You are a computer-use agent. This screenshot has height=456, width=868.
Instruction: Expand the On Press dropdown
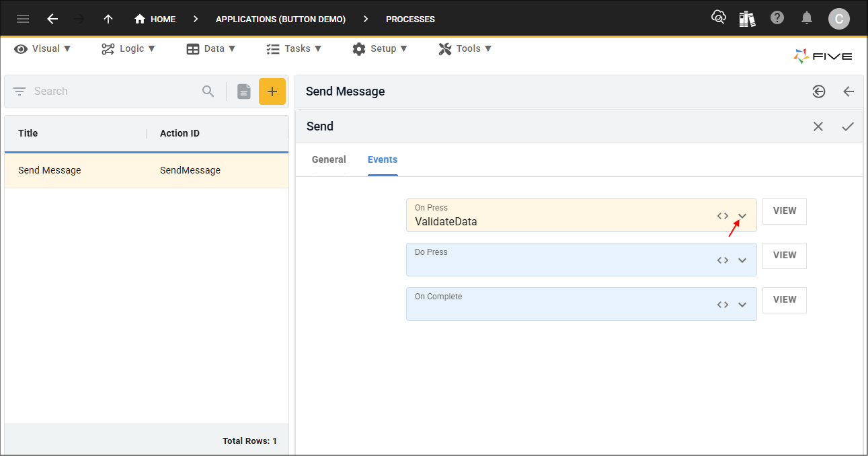coord(742,216)
